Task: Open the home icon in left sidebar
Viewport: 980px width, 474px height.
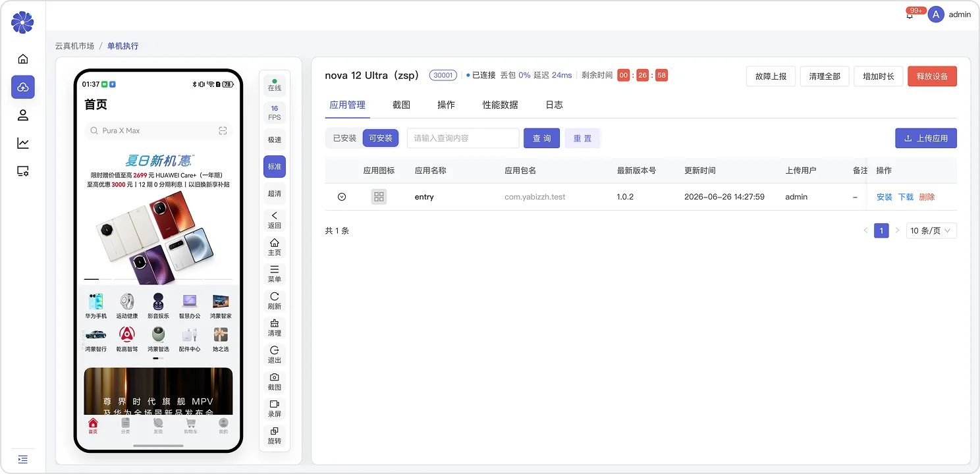Action: [23, 59]
